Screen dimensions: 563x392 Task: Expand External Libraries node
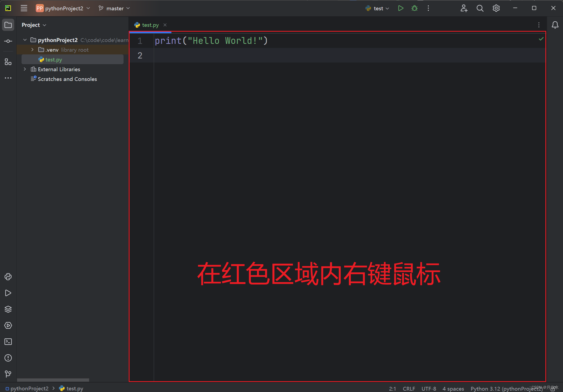(x=25, y=69)
